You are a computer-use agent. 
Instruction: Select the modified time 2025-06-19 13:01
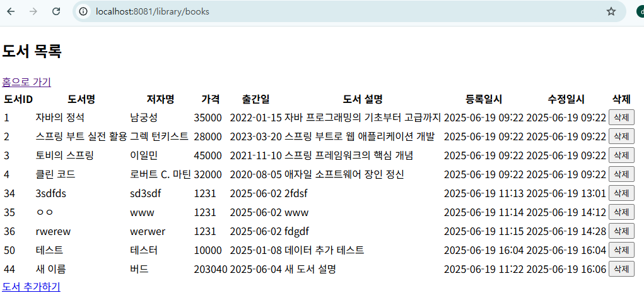pyautogui.click(x=566, y=193)
